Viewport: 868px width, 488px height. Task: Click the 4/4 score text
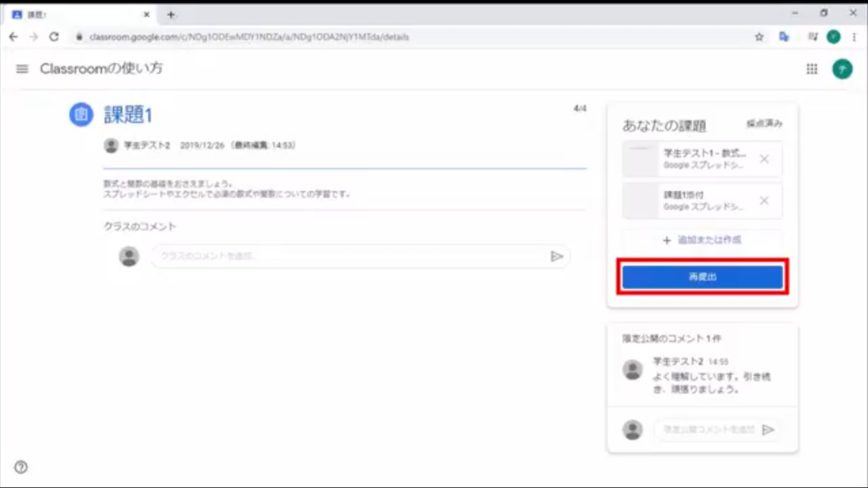click(x=580, y=108)
